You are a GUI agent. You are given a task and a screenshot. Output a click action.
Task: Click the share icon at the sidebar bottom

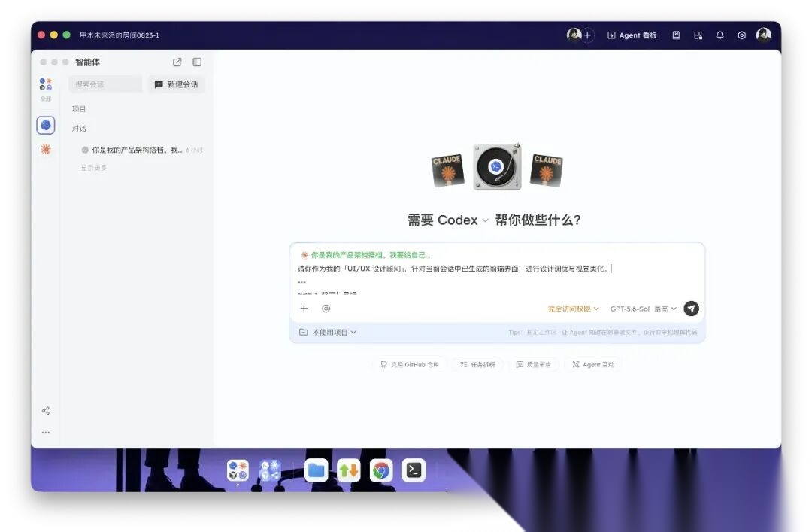coord(46,411)
